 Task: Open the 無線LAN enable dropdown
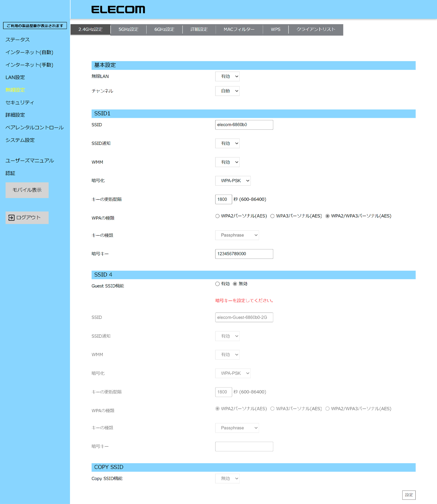pyautogui.click(x=227, y=76)
